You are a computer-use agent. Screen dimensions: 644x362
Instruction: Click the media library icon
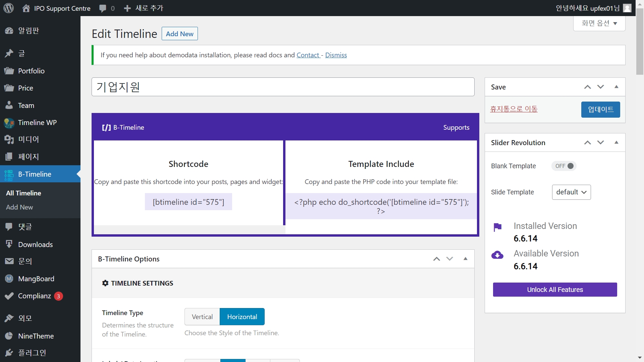tap(9, 139)
